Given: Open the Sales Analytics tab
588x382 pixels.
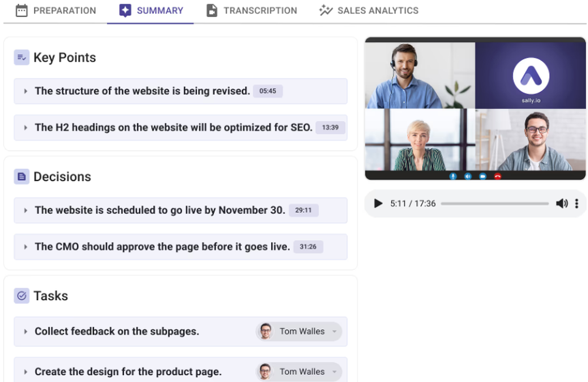Looking at the screenshot, I should coord(367,10).
